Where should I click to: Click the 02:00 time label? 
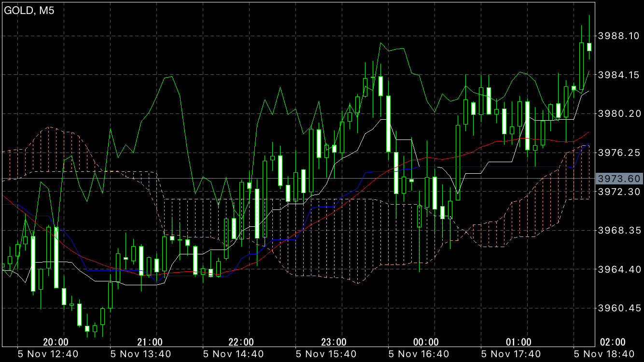[x=612, y=342]
